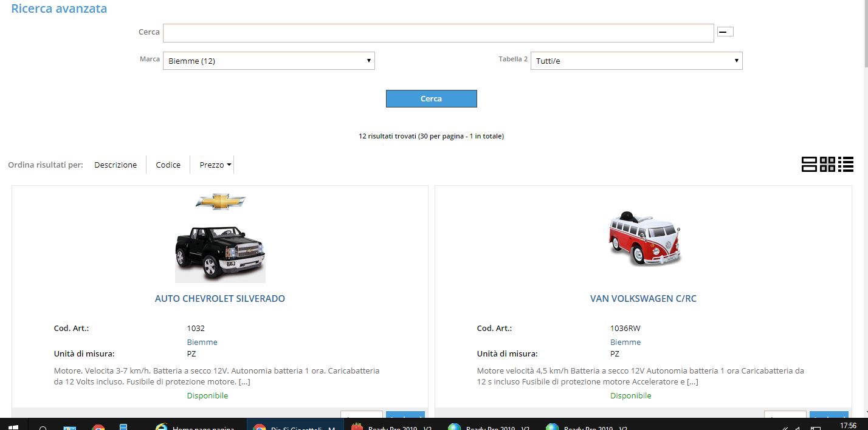868x430 pixels.
Task: Switch to the four-square grid view icon
Action: [x=827, y=164]
